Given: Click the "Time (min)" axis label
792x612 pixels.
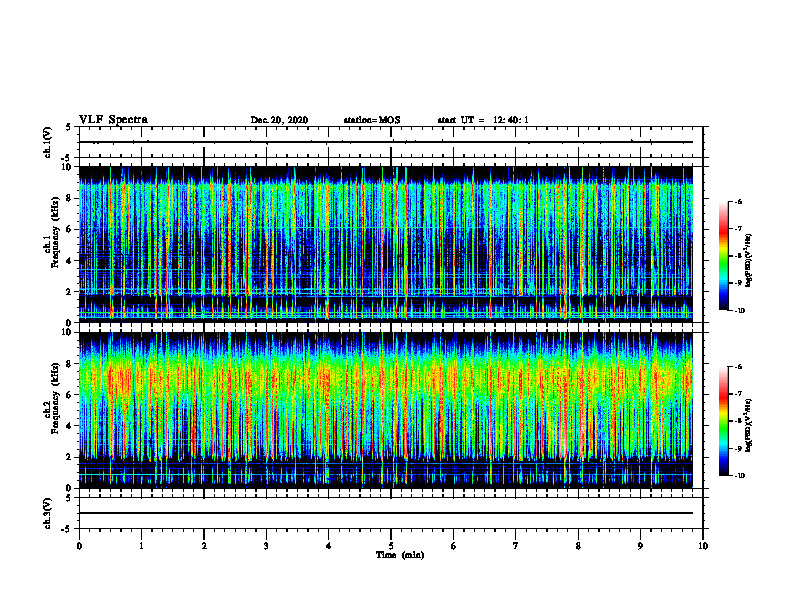Looking at the screenshot, I should pyautogui.click(x=400, y=555).
